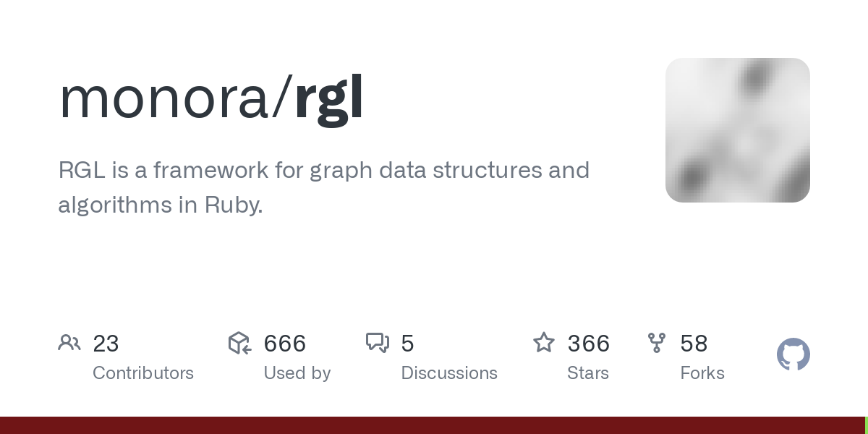Click the RGL framework description text

click(x=324, y=188)
